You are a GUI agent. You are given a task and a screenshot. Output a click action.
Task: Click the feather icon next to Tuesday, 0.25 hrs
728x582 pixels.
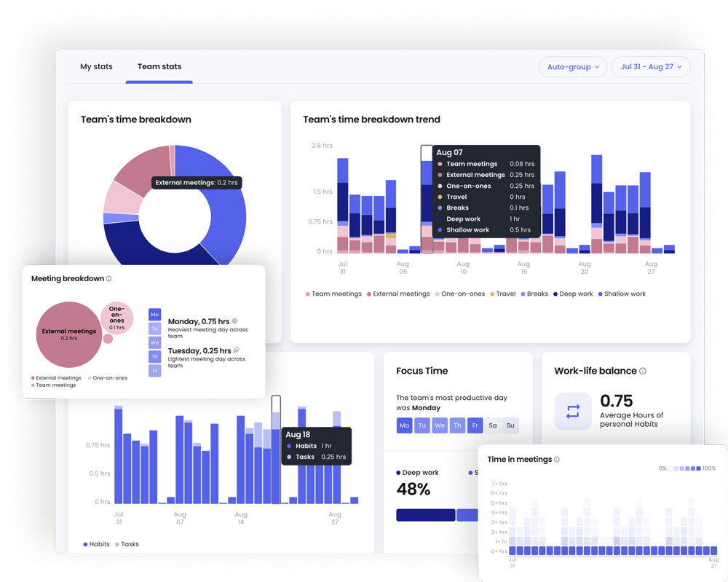tap(236, 350)
